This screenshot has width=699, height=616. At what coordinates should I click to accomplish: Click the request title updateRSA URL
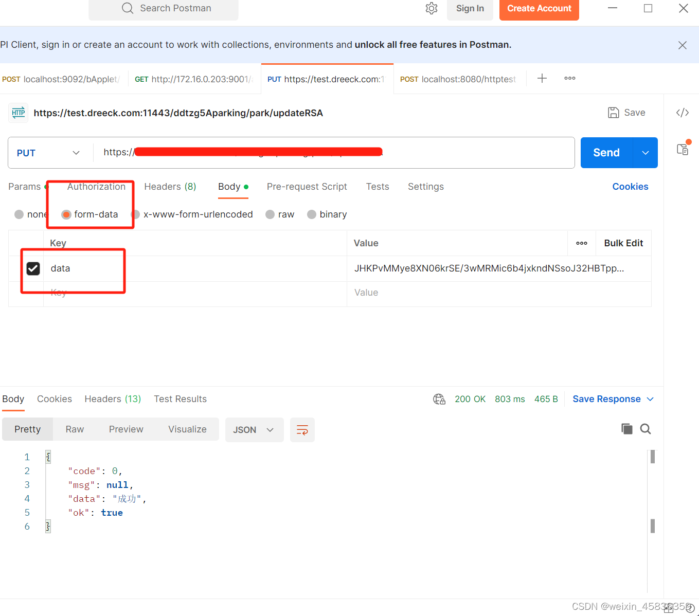178,113
